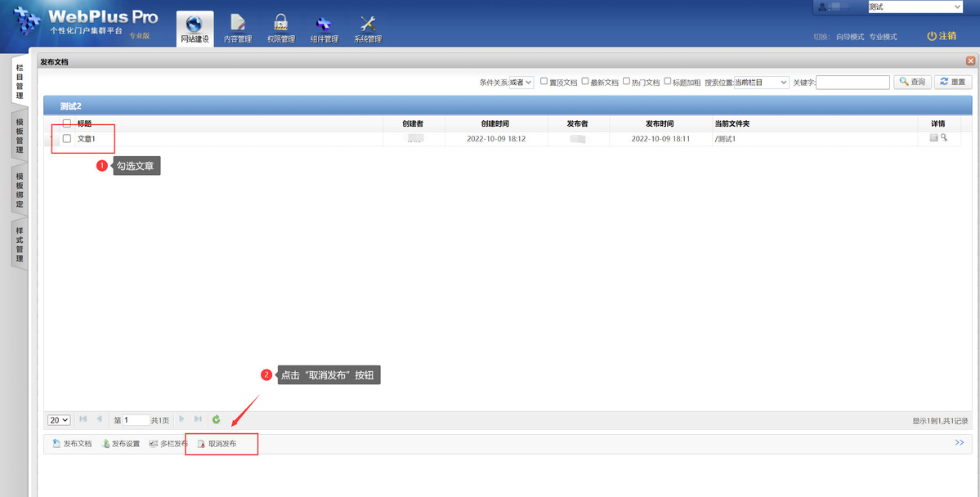Click the 取消发布 button
This screenshot has width=980, height=497.
point(217,444)
